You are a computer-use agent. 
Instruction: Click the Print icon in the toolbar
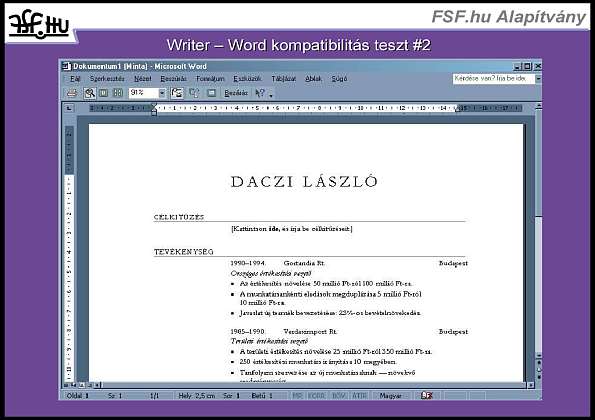[x=72, y=93]
